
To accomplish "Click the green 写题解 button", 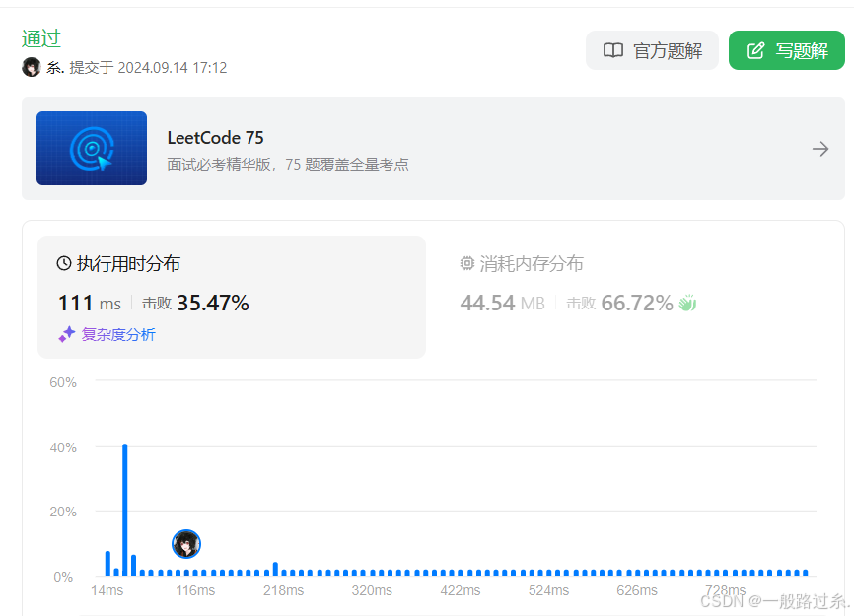I will [x=786, y=50].
